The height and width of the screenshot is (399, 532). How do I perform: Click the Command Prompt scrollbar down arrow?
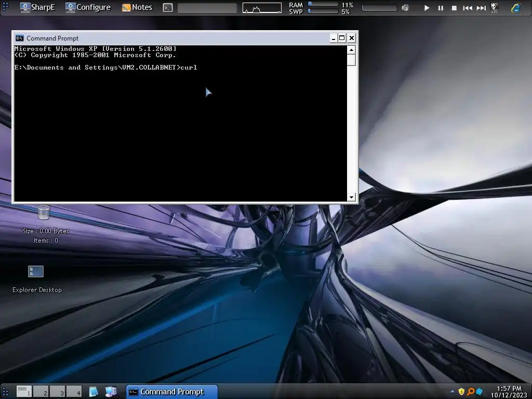pos(351,197)
